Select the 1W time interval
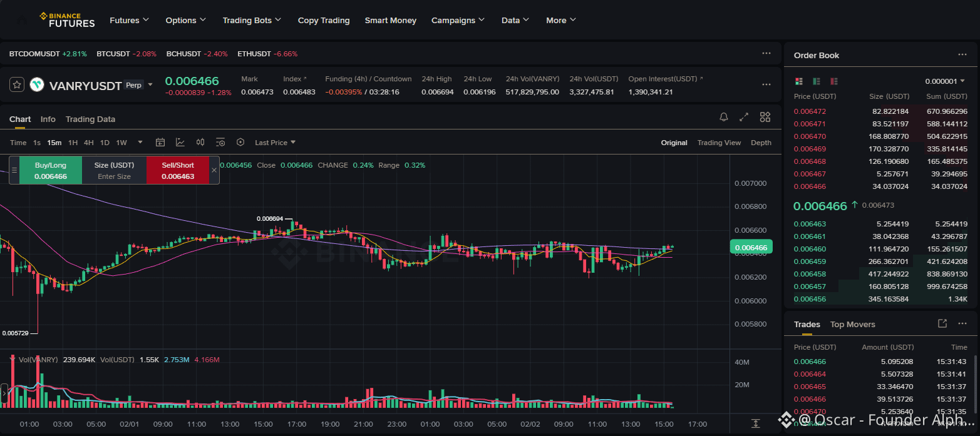The width and height of the screenshot is (980, 436). coord(121,143)
